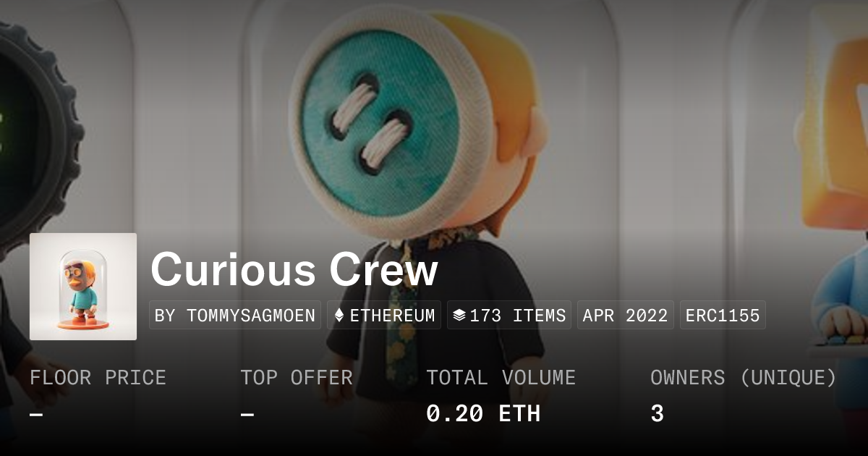Click the Curious Crew collection title

coord(294,270)
